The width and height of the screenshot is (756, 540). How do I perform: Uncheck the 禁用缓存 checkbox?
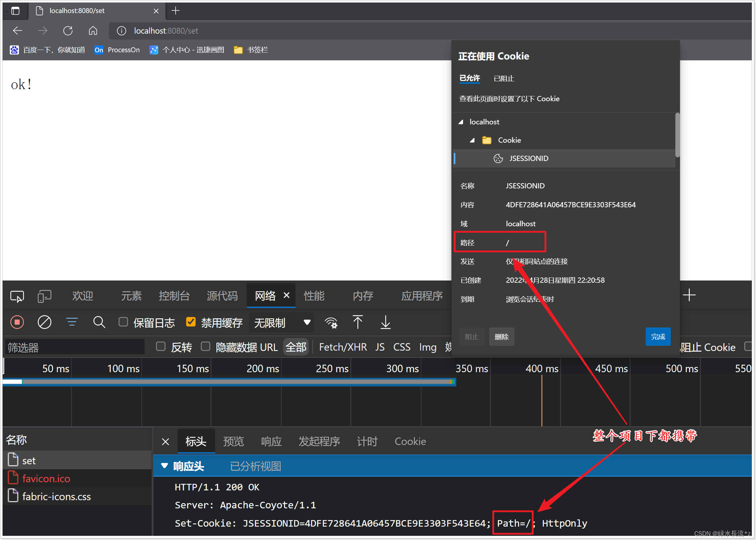tap(191, 322)
